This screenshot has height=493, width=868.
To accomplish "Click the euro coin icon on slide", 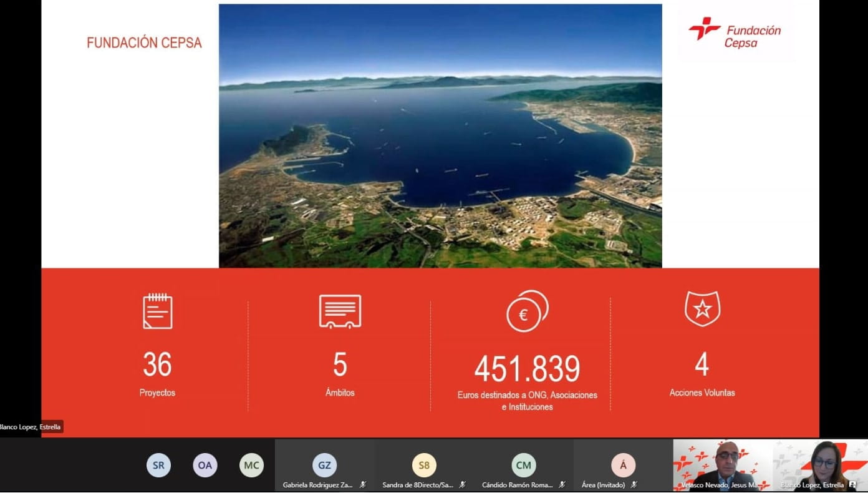I will click(x=527, y=311).
